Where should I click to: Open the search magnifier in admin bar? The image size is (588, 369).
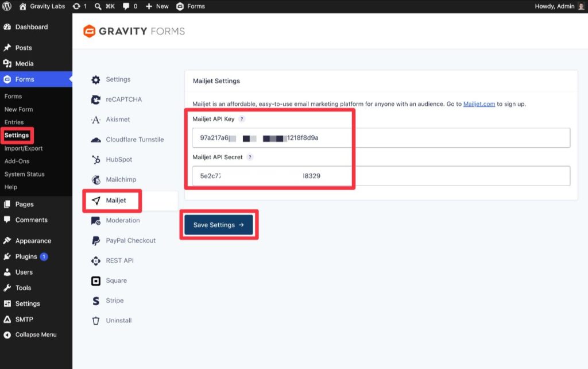(x=98, y=6)
